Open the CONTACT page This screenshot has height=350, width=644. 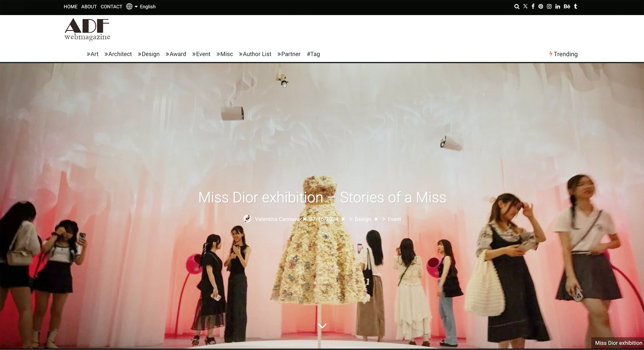(111, 7)
